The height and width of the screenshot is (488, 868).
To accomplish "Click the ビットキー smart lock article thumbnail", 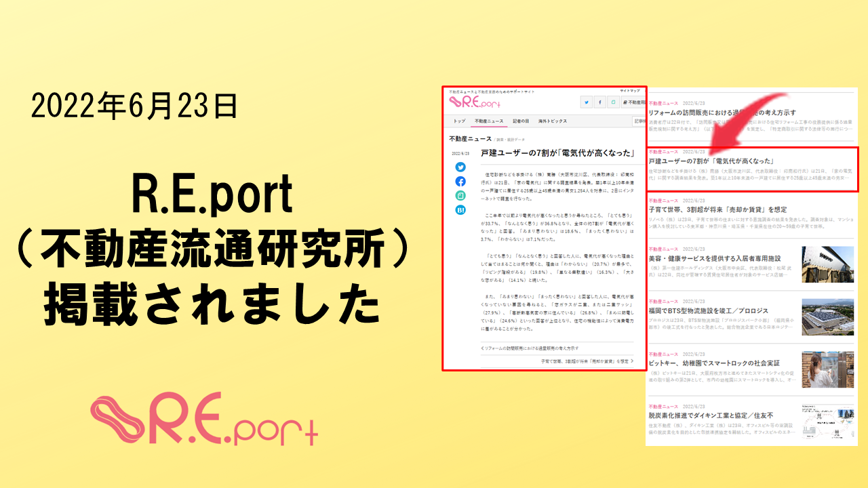I will click(827, 369).
